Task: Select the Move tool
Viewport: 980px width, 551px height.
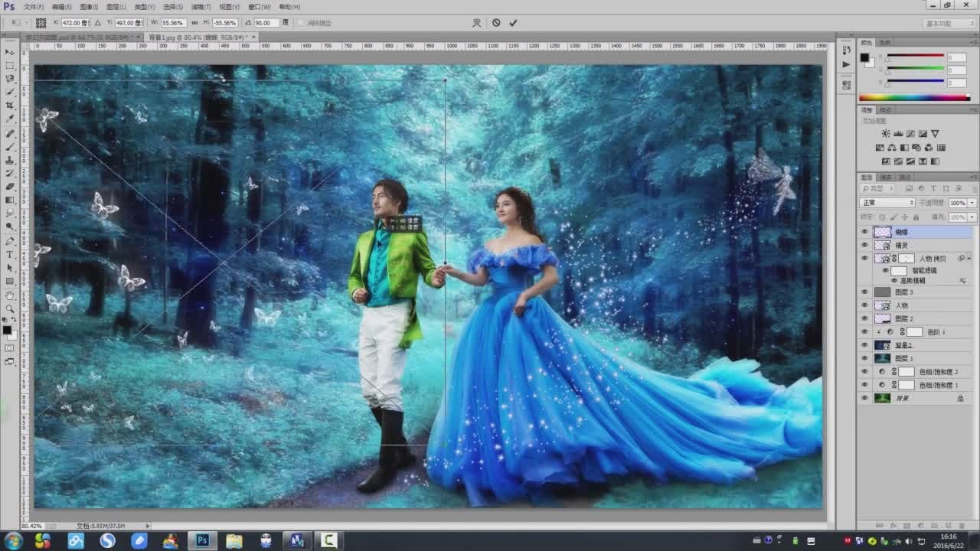Action: pos(10,52)
